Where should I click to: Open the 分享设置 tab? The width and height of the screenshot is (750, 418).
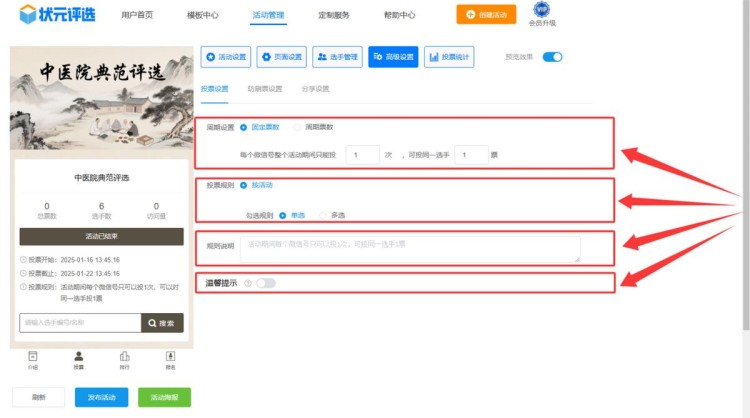(315, 89)
